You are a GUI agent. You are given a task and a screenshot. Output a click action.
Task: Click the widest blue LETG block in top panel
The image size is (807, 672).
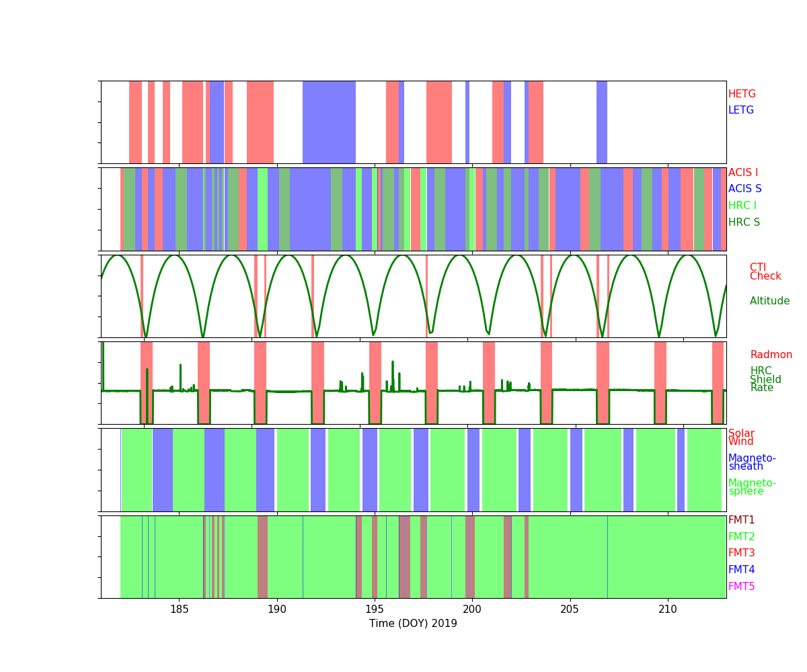point(329,122)
